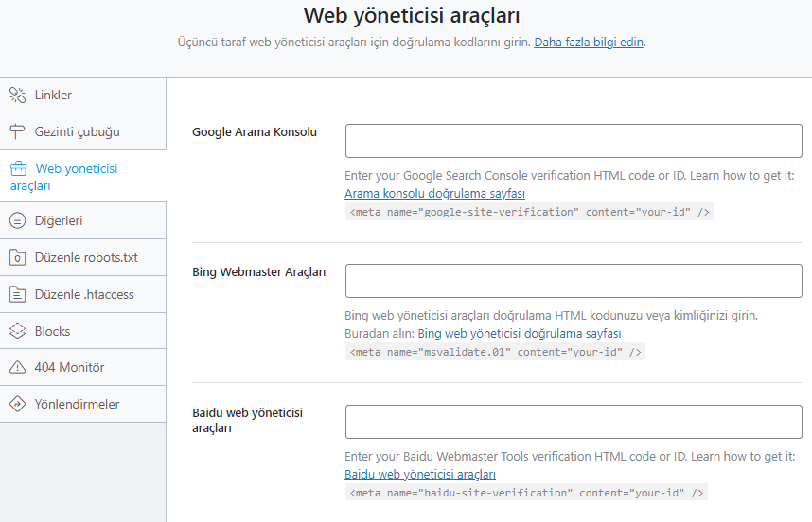Click into the Bing Webmaster Araçları field

point(574,281)
